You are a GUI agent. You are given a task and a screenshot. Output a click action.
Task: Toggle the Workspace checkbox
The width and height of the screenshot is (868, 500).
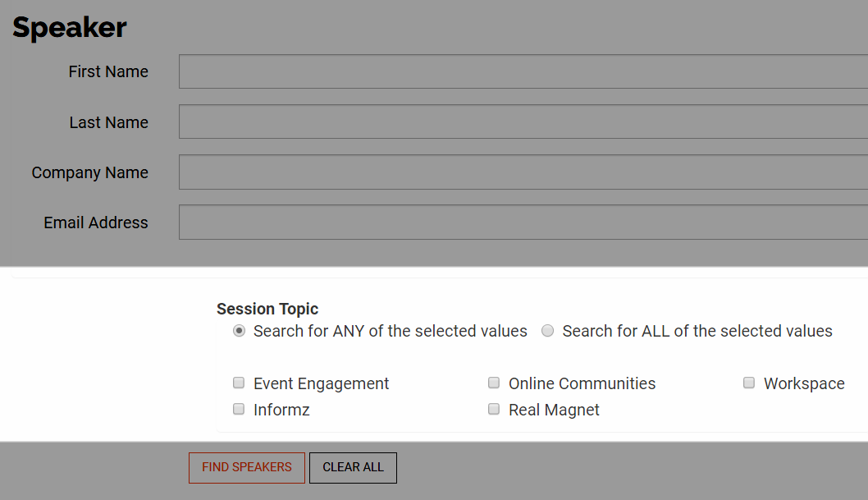[749, 383]
